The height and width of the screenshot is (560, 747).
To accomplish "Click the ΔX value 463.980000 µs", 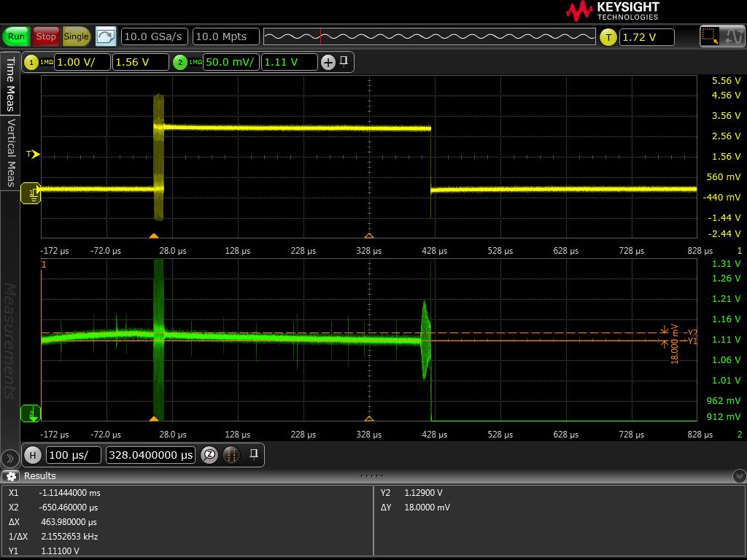I will click(69, 522).
